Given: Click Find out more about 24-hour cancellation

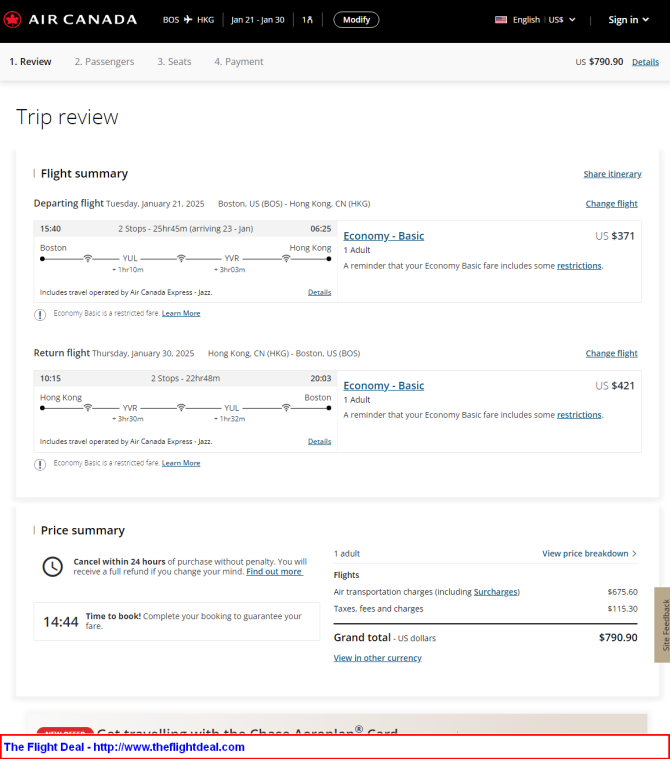Looking at the screenshot, I should (274, 572).
